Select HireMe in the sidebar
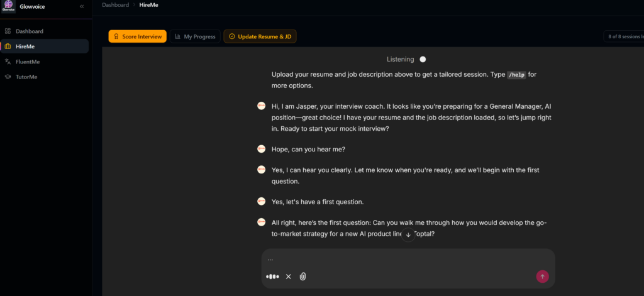Screen dimensions: 644x296 pos(25,47)
